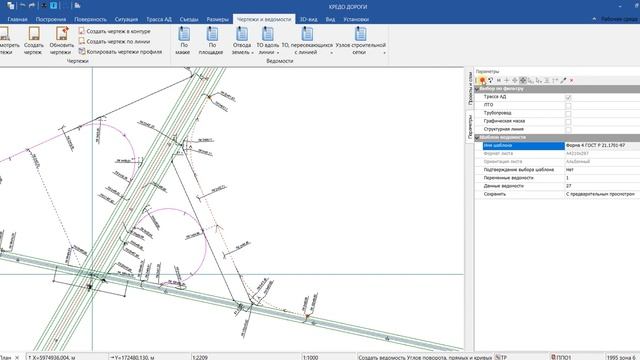Image resolution: width=640 pixels, height=360 pixels.
Task: Click the eyedropper icon in Параметры toolbar
Action: (563, 80)
